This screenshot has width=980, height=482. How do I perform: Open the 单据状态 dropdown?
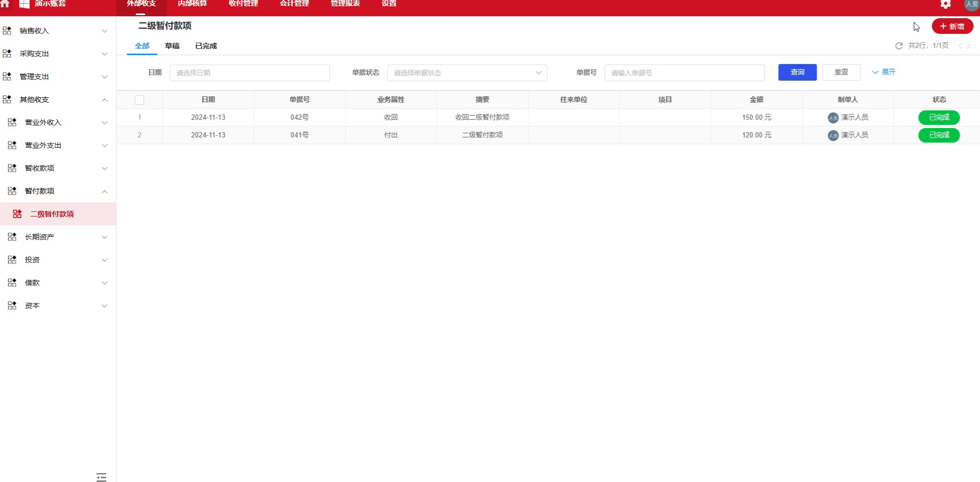[467, 73]
